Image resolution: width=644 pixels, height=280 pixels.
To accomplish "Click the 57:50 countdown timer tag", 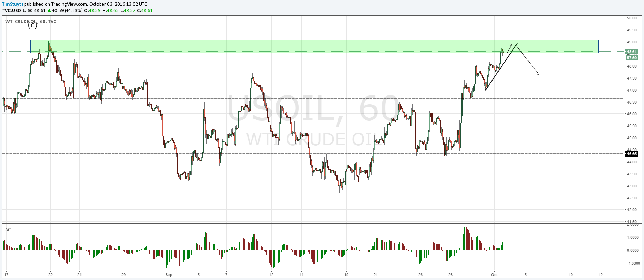I will tap(632, 58).
